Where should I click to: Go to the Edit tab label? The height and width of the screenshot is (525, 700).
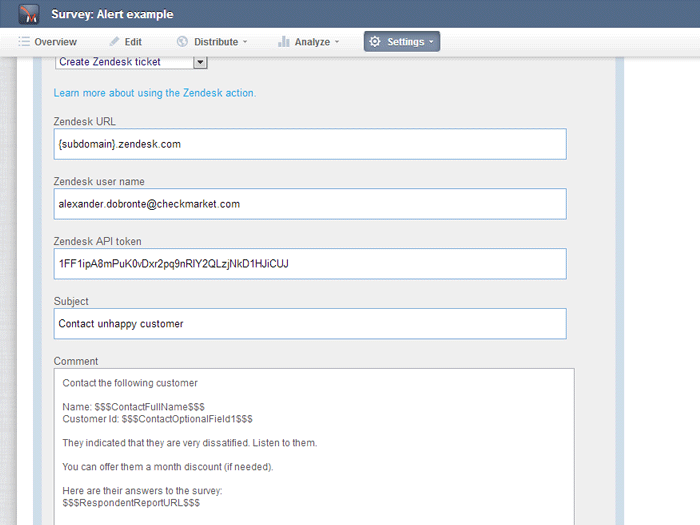(133, 42)
